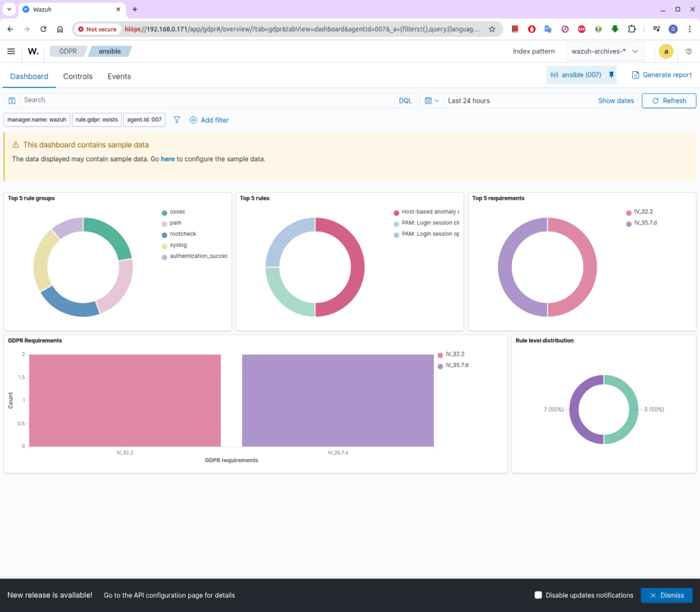Expand the Index pattern dropdown
The image size is (700, 612).
(x=605, y=51)
